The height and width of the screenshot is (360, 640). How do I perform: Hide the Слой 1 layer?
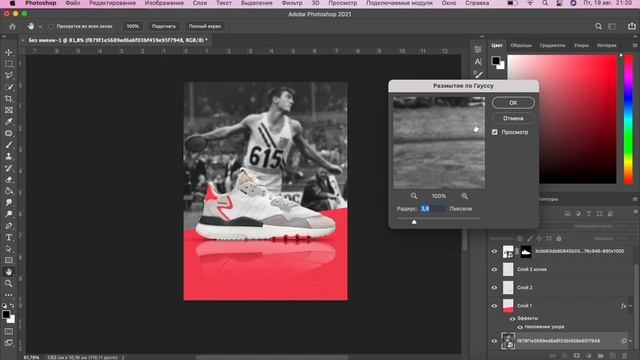tap(494, 306)
